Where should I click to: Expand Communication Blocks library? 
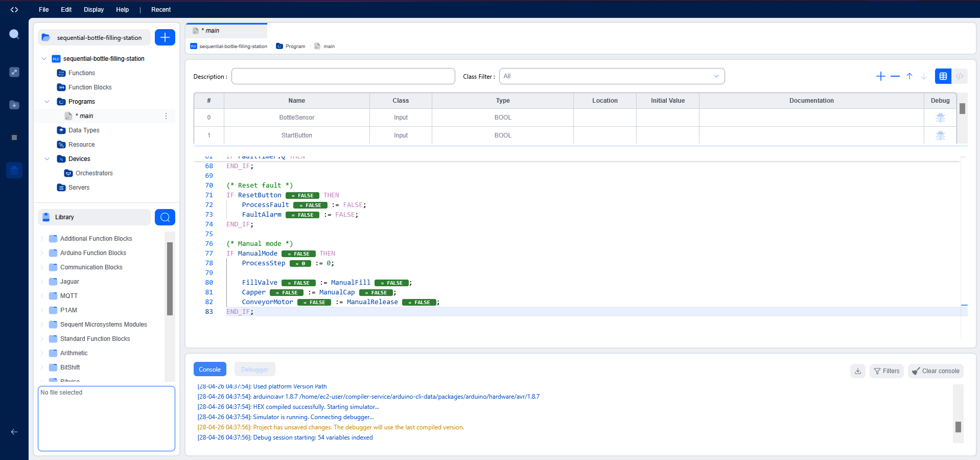click(42, 267)
